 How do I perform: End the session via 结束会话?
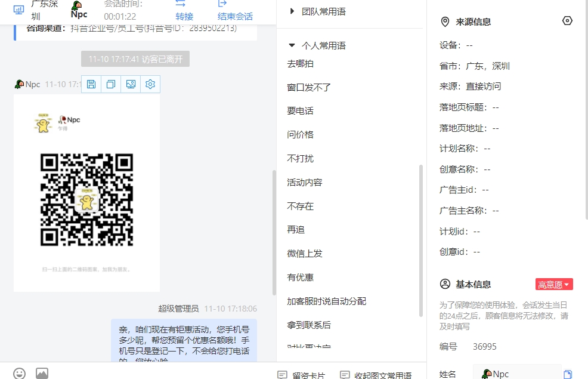tap(235, 17)
